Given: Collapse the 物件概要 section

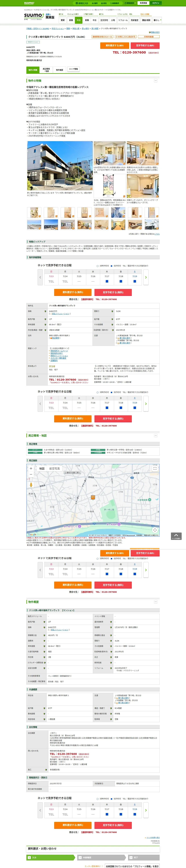Looking at the screenshot, I should pyautogui.click(x=156, y=602).
